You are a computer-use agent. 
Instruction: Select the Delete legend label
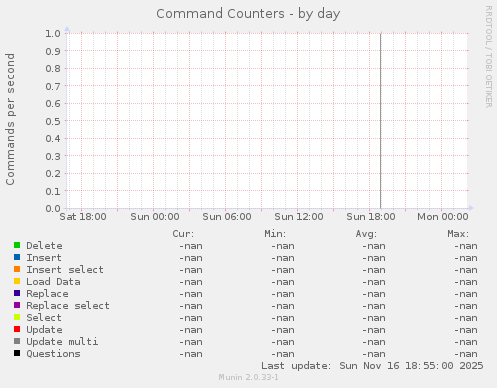(x=44, y=246)
